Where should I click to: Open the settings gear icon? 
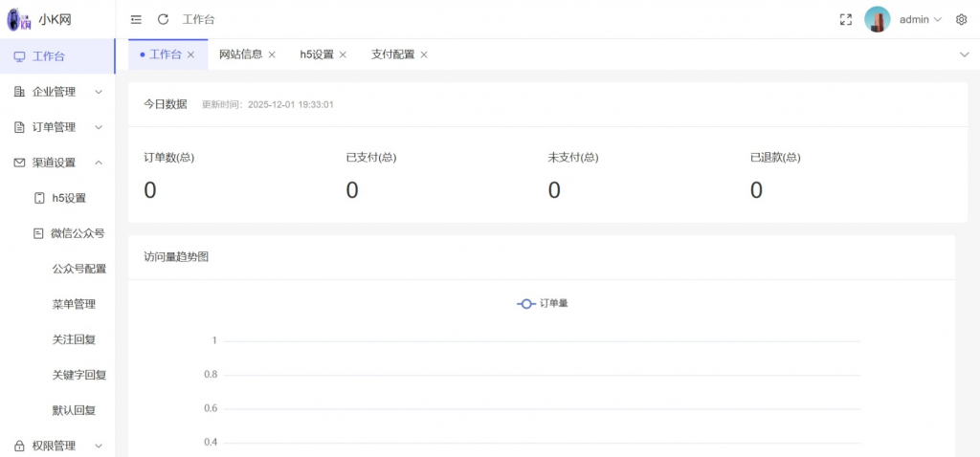(x=961, y=19)
